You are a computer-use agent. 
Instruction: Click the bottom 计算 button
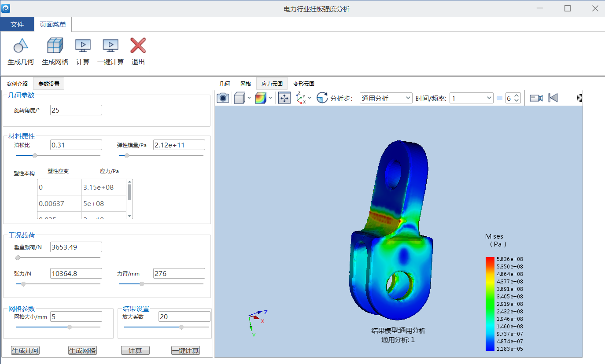(x=135, y=351)
